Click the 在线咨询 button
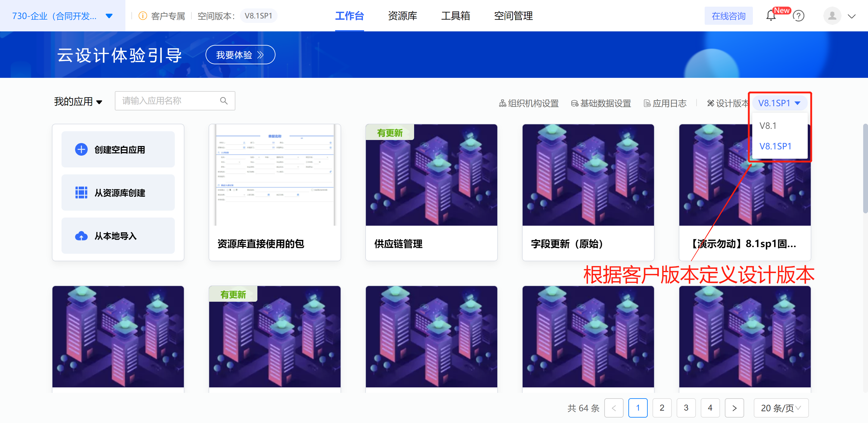 click(728, 16)
